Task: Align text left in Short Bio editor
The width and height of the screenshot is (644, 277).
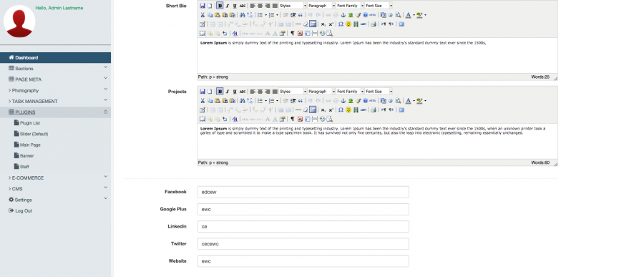Action: 252,6
